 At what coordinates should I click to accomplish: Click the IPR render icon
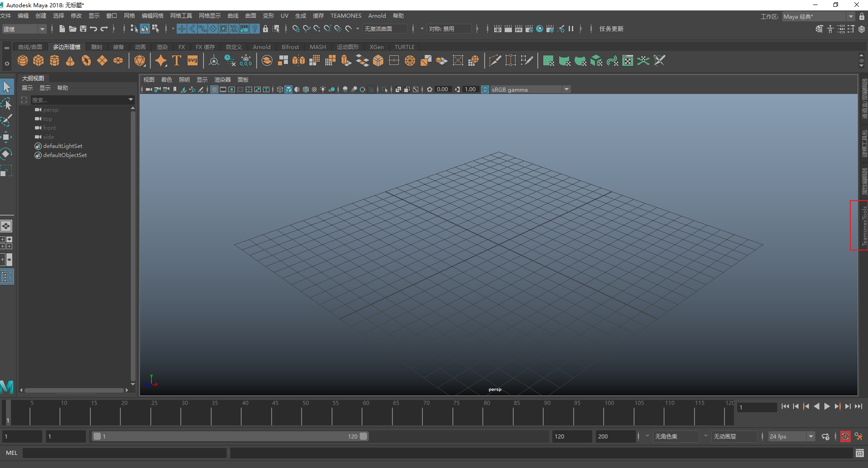(518, 29)
